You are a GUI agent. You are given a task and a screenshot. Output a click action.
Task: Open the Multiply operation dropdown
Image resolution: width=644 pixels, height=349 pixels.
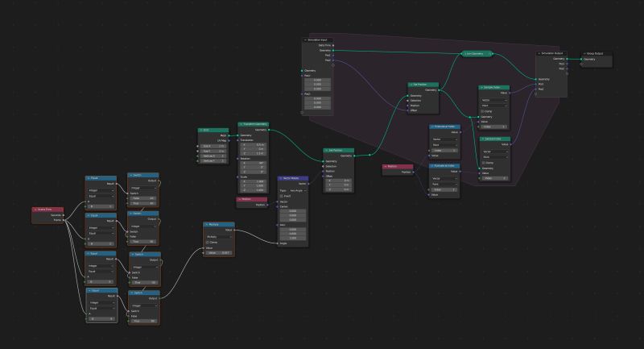point(219,237)
